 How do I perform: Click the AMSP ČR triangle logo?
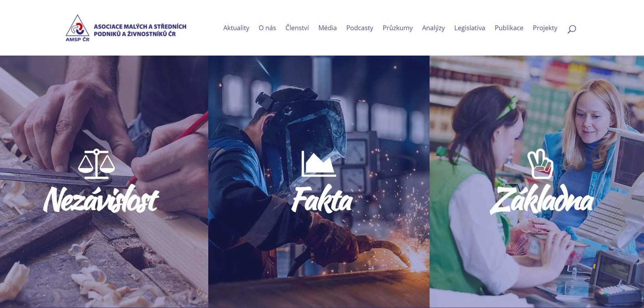(x=77, y=28)
